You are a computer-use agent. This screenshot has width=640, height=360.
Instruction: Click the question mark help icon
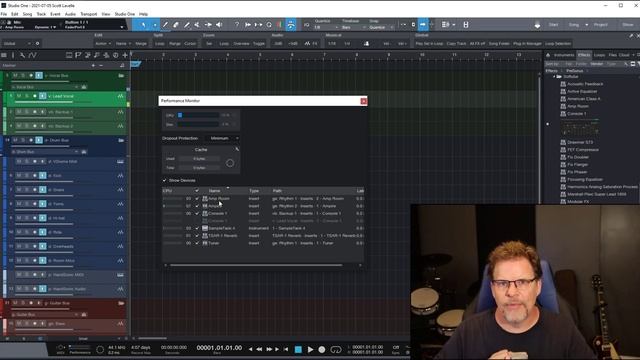[237, 25]
